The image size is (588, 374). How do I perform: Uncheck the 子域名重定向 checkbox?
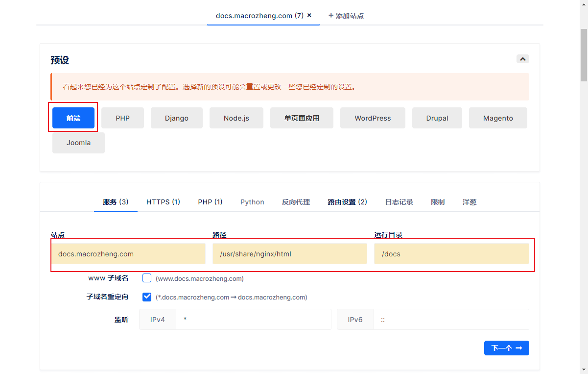coord(147,297)
